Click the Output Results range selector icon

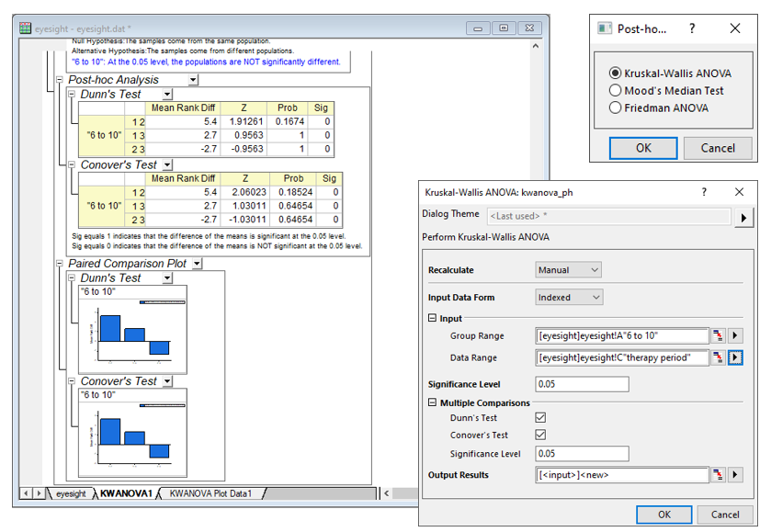(718, 475)
